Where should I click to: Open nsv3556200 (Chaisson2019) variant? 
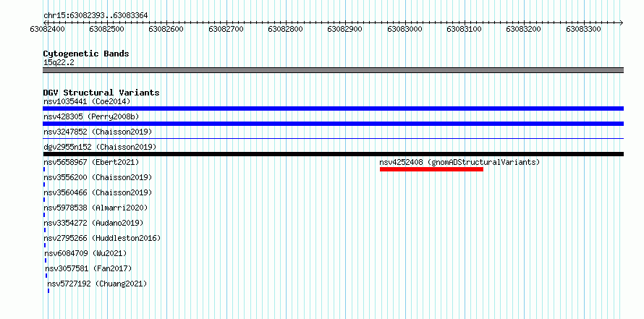(98, 177)
